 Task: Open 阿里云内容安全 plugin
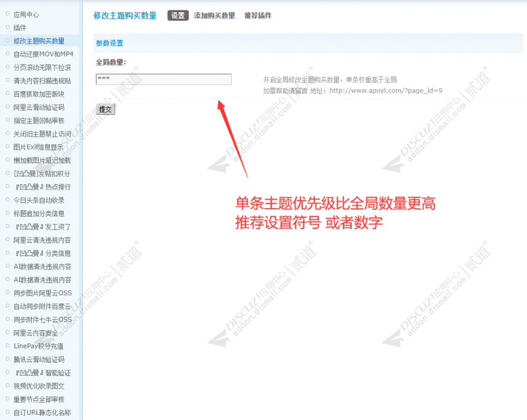click(x=36, y=333)
